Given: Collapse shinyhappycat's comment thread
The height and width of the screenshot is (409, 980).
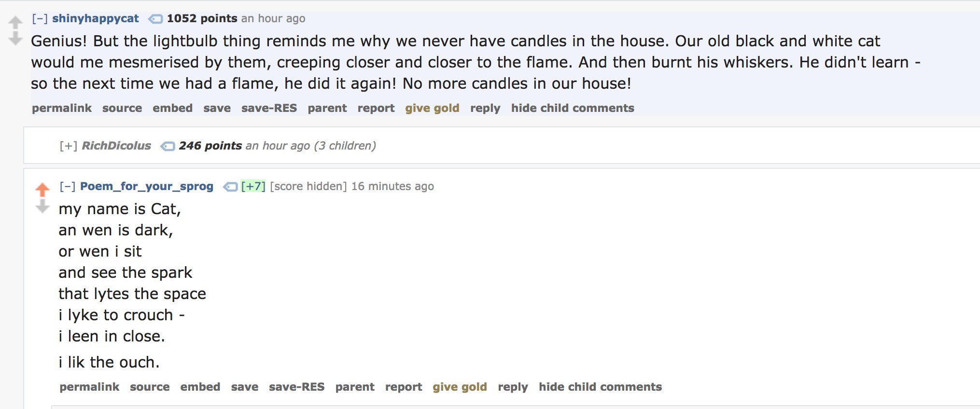Looking at the screenshot, I should click(40, 19).
